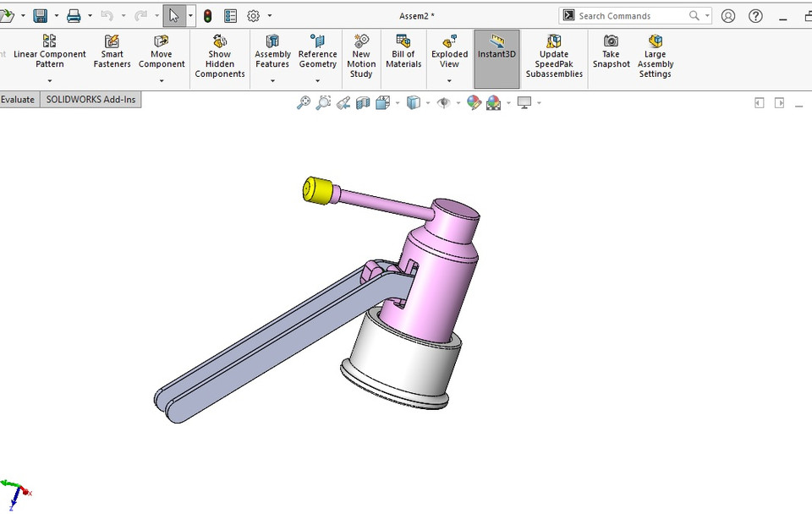Toggle Large Assembly Settings
The width and height of the screenshot is (812, 530).
click(655, 53)
